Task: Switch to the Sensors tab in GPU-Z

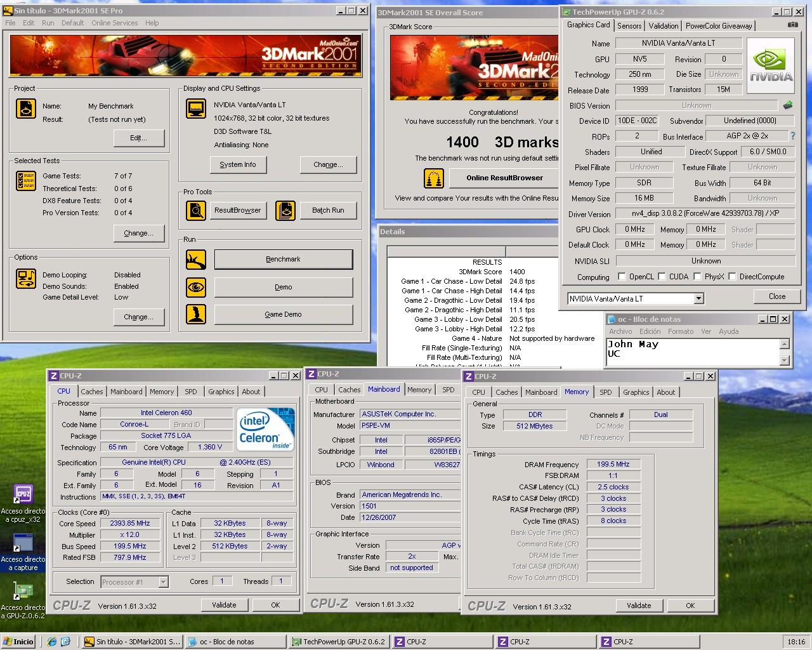Action: [x=629, y=26]
